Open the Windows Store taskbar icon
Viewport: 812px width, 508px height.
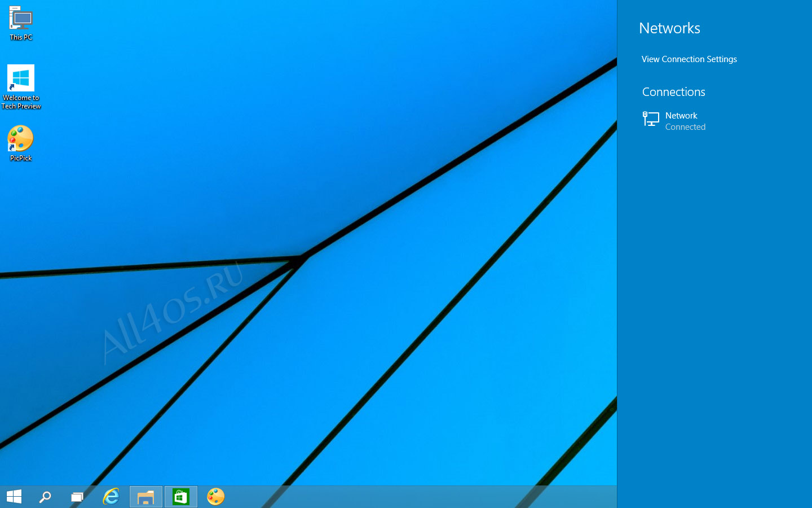(181, 497)
